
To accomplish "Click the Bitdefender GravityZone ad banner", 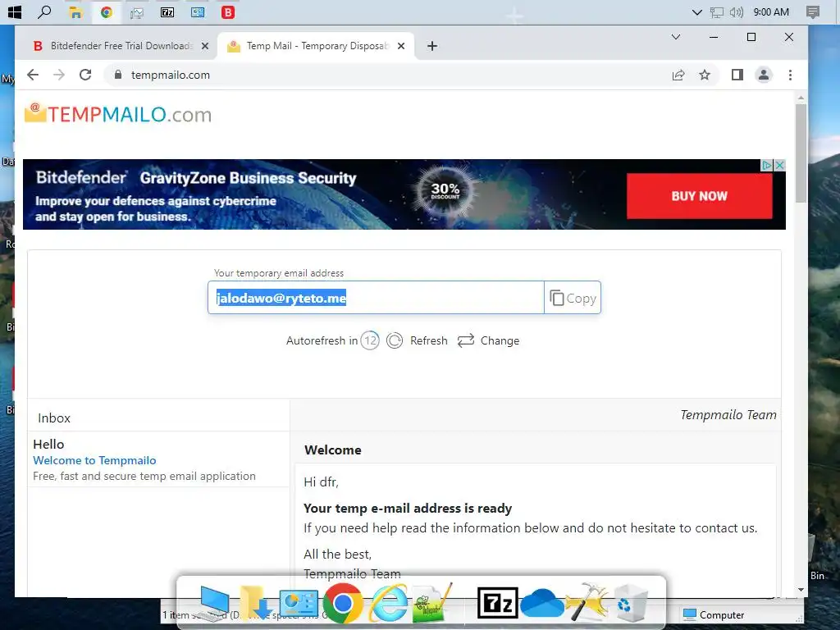I will click(x=404, y=194).
